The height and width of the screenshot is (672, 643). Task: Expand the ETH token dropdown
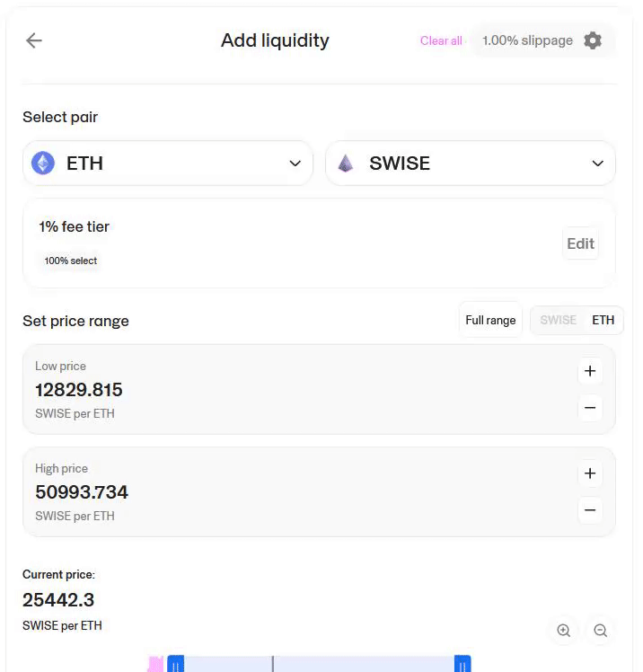coord(295,164)
